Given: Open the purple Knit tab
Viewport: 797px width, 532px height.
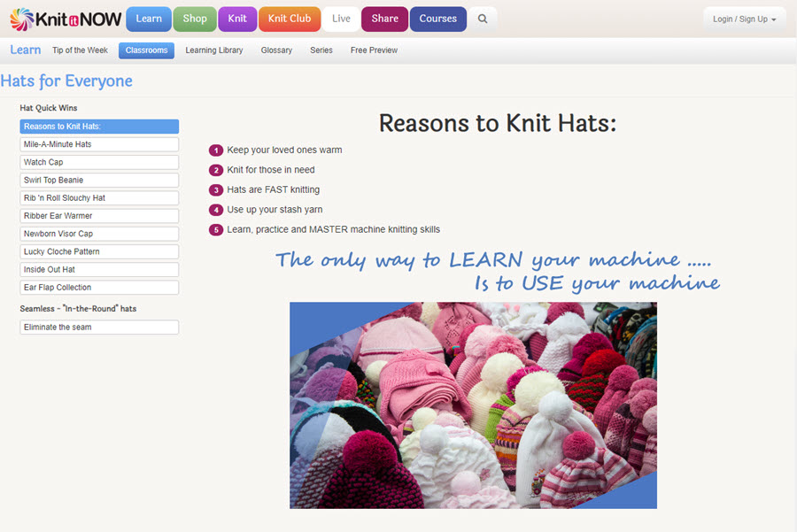Looking at the screenshot, I should [x=237, y=19].
